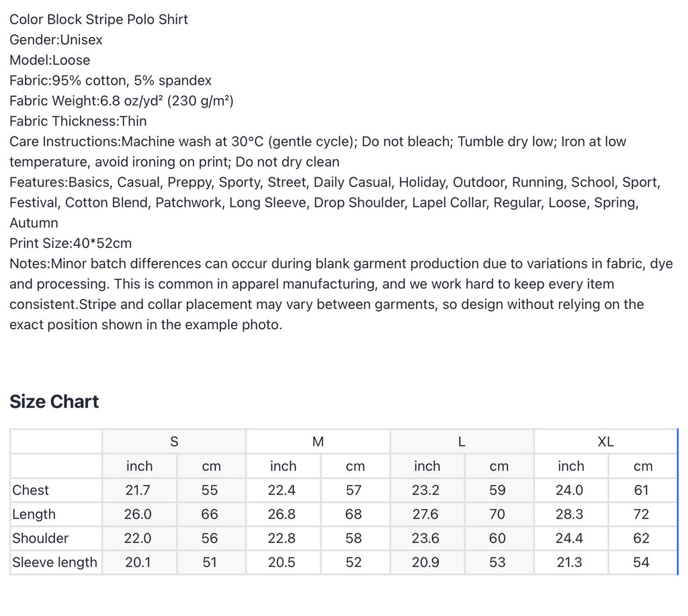Click the S chest inch value 21.7
Screen dimensions: 688x616
click(138, 490)
